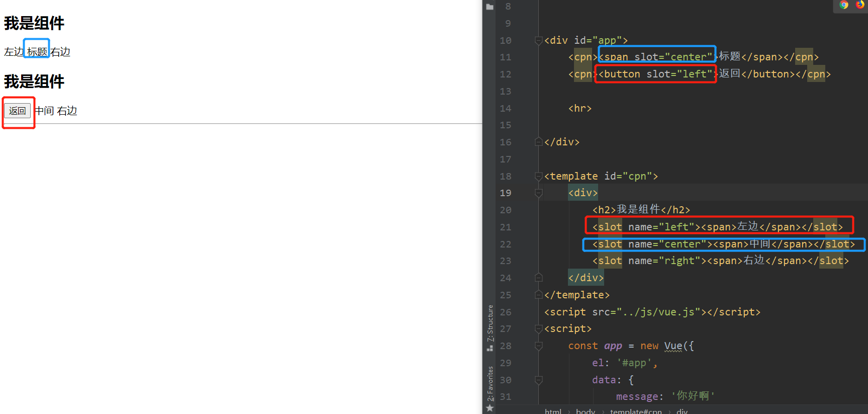Select template#cpn in the breadcrumb bar
The image size is (868, 414).
tap(636, 411)
